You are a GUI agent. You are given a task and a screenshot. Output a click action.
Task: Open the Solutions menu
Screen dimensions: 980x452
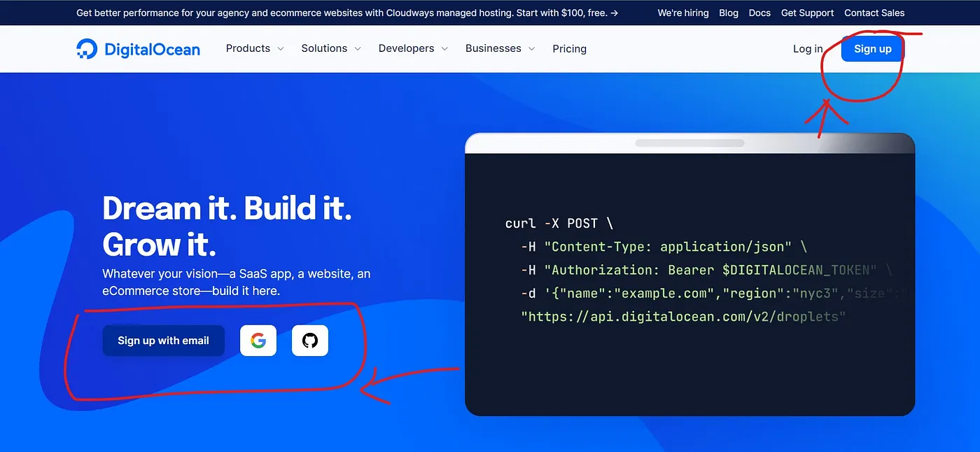[331, 48]
